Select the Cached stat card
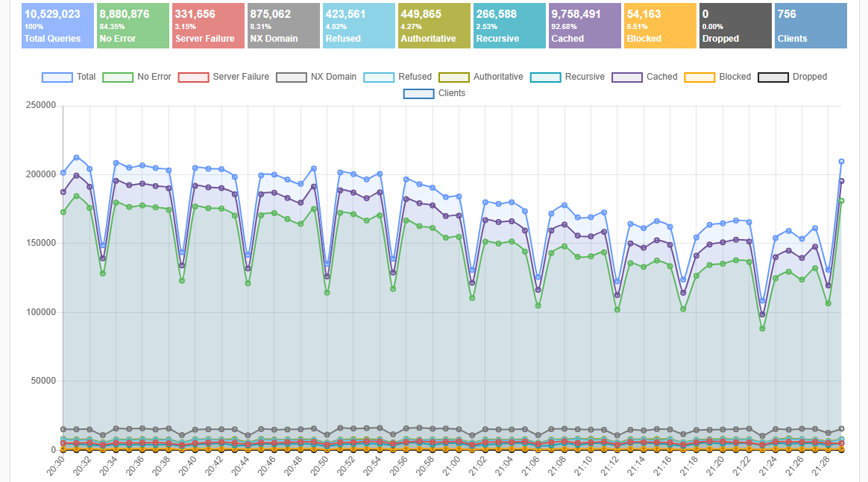The height and width of the screenshot is (482, 868). [585, 25]
